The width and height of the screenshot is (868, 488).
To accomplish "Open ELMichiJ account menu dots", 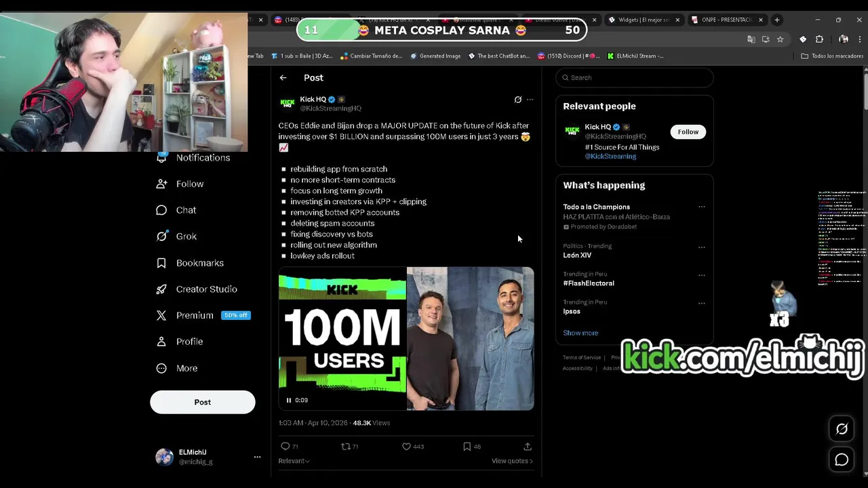I will pyautogui.click(x=257, y=457).
